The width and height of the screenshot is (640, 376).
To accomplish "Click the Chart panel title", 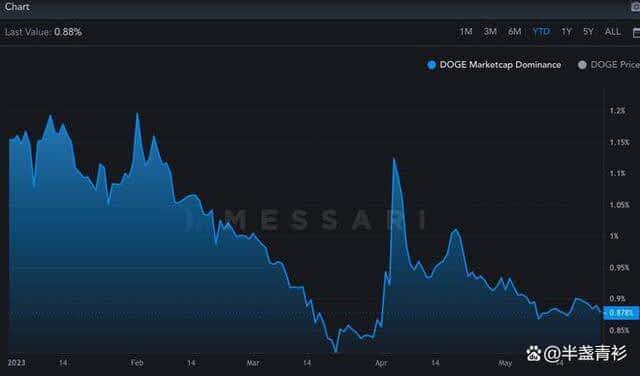I will point(17,7).
